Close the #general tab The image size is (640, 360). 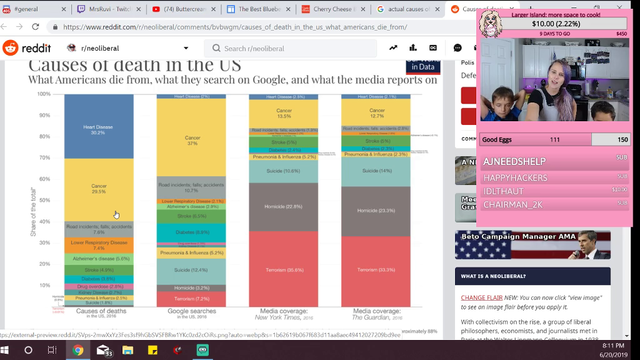(64, 9)
